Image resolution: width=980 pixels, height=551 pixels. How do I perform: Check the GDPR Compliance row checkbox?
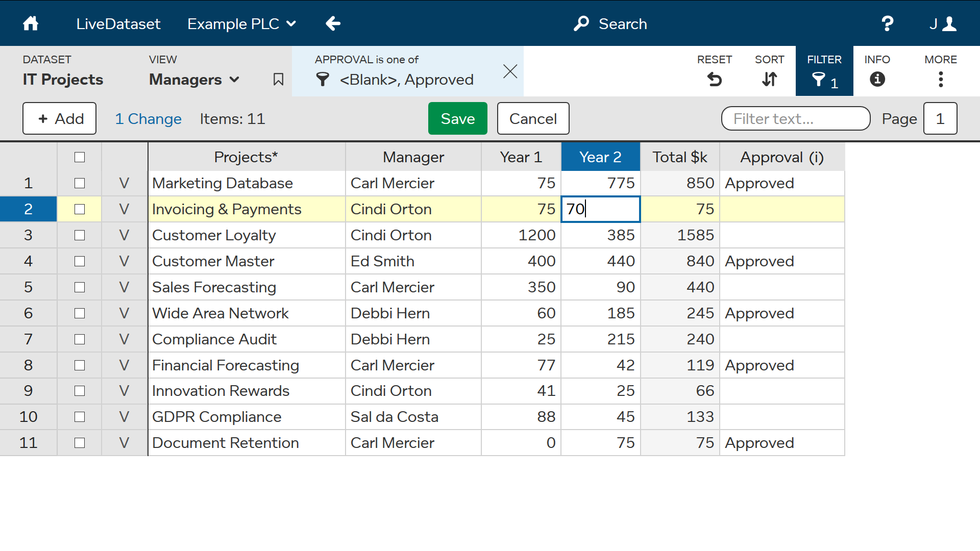(79, 417)
